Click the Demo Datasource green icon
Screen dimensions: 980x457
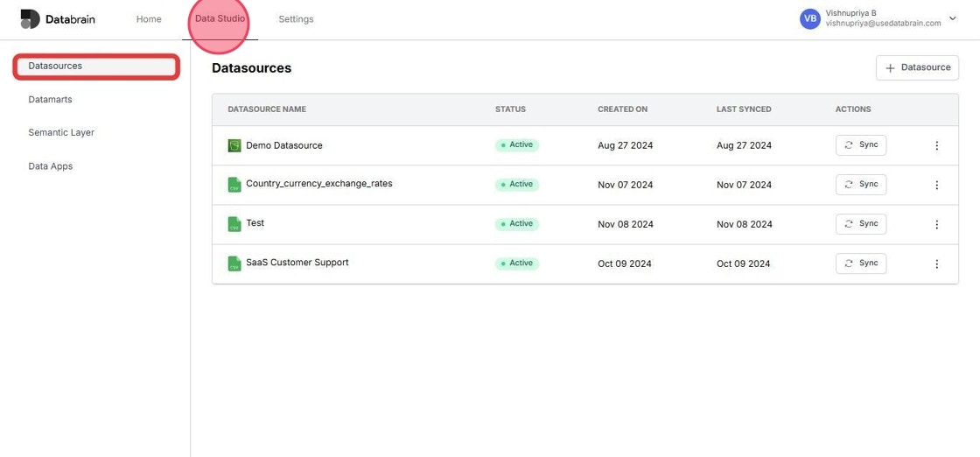click(234, 145)
